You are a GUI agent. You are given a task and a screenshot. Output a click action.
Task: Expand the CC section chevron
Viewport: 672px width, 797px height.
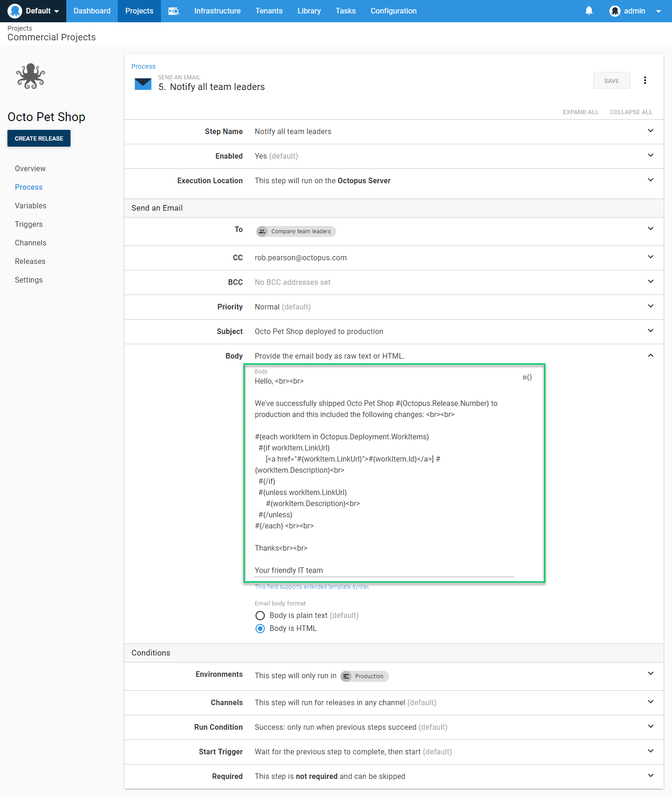tap(651, 257)
